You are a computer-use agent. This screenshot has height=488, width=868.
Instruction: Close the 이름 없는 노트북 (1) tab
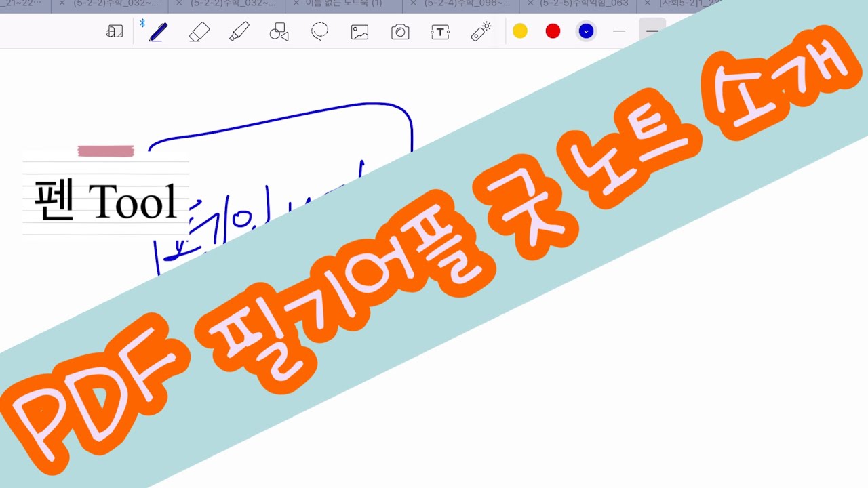296,3
